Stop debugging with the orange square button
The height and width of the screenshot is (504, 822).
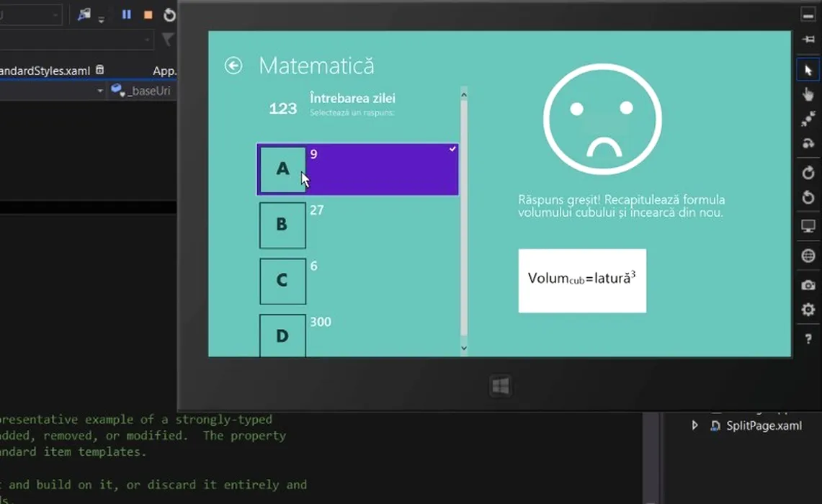(x=148, y=14)
